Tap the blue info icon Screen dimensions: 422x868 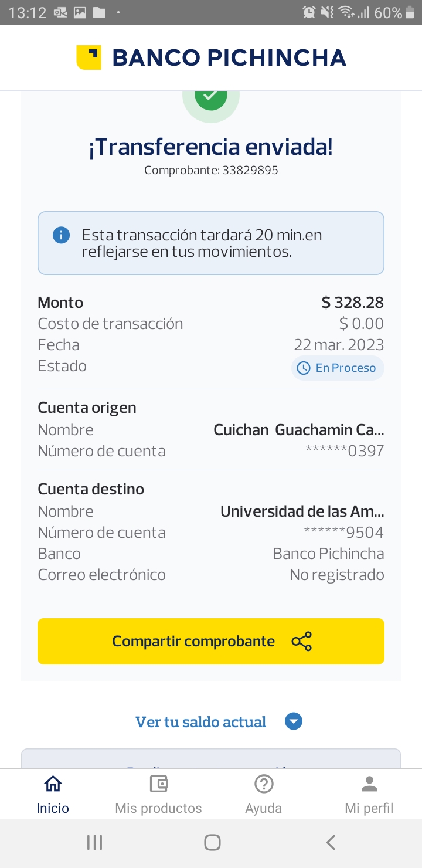point(61,235)
